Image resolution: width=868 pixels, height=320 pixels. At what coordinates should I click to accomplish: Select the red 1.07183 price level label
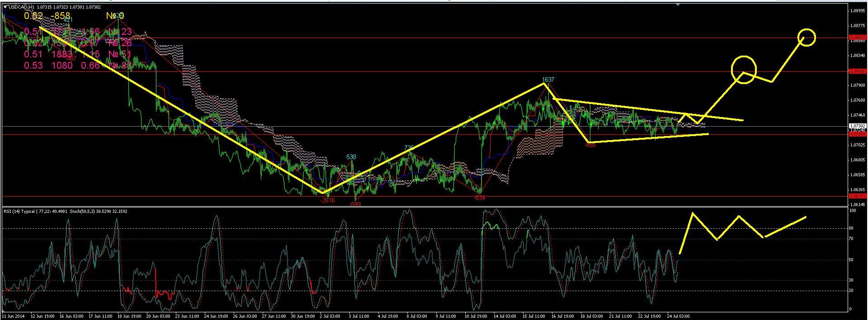click(x=858, y=134)
